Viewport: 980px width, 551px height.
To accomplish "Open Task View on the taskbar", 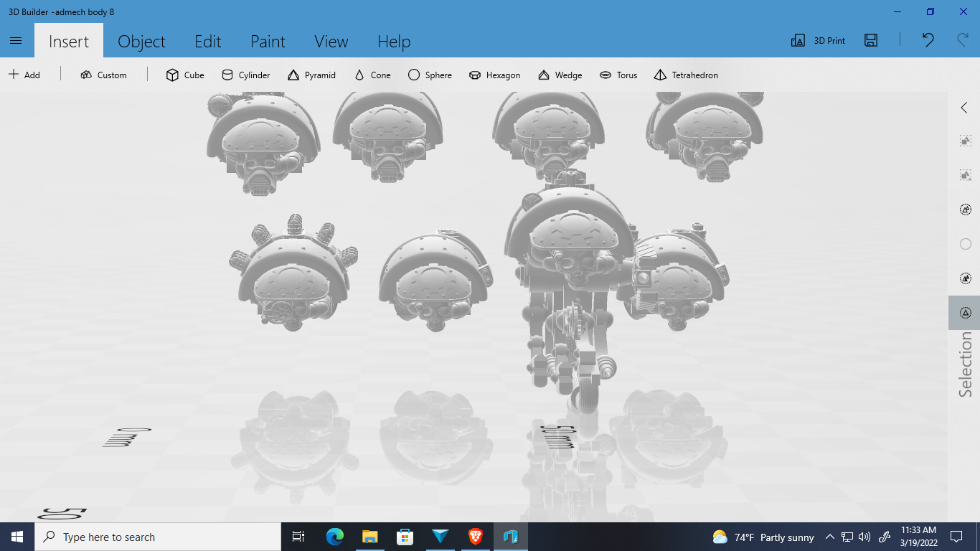I will point(298,537).
